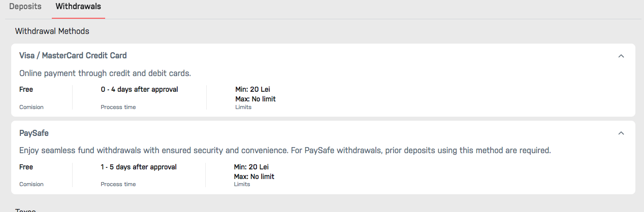Click the Visa / MasterCard Credit Card title
The width and height of the screenshot is (644, 212).
coord(73,56)
